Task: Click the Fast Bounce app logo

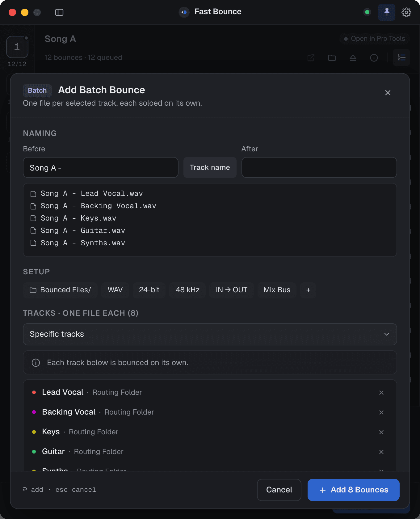Action: [184, 12]
